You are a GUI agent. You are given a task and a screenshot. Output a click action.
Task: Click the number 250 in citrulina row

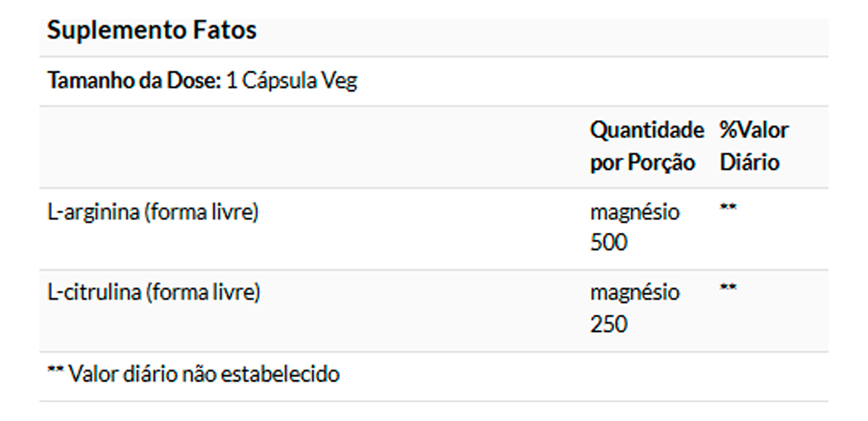tap(608, 324)
